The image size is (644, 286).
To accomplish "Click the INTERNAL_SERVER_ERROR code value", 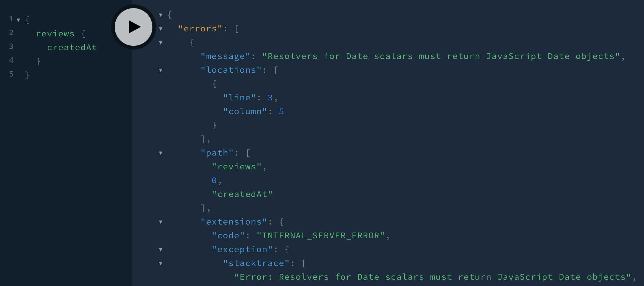I will 320,236.
